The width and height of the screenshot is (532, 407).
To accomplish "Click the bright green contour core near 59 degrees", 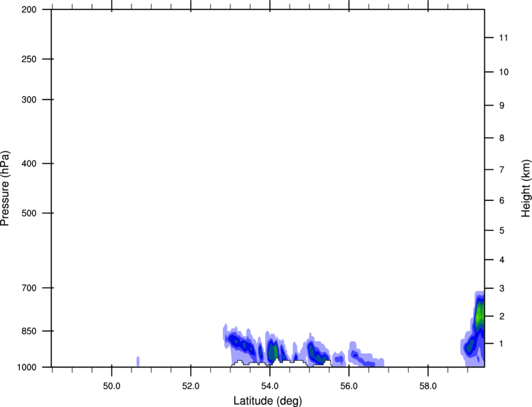I will [480, 313].
